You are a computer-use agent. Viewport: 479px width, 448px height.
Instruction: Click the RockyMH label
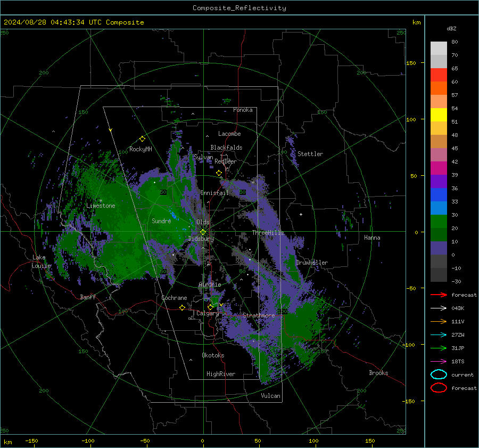141,149
